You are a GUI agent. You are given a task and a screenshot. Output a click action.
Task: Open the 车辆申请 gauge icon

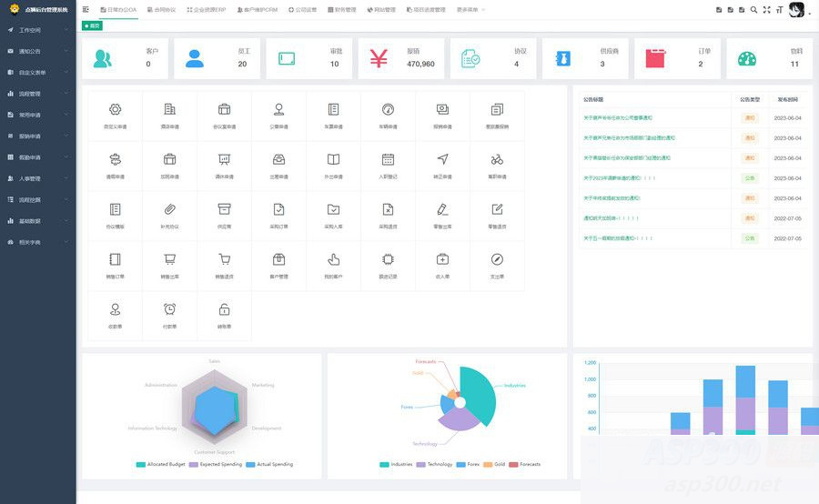tap(388, 109)
